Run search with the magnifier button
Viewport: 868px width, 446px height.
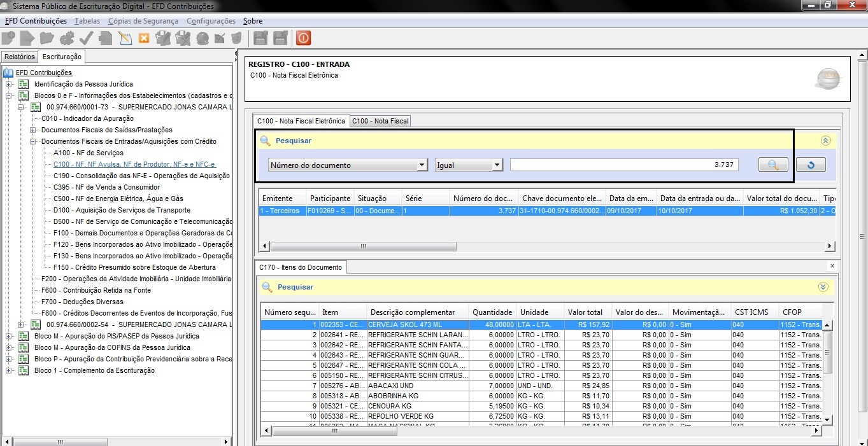tap(773, 165)
